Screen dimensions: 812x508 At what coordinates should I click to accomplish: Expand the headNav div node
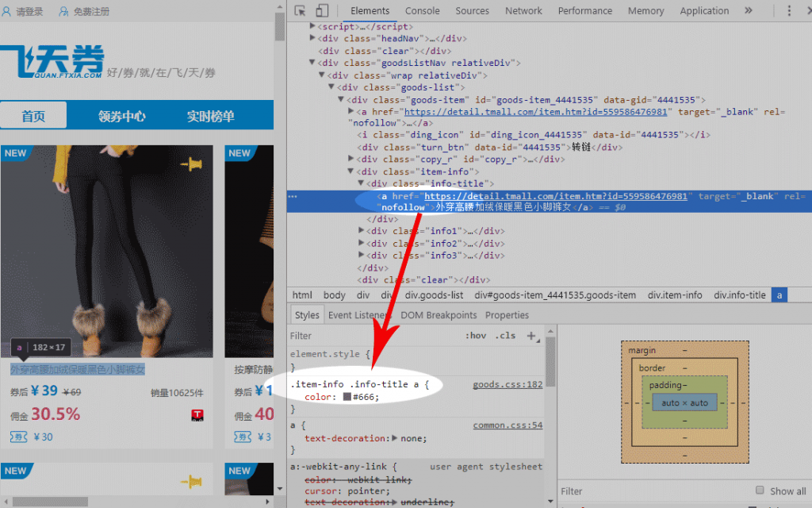tap(313, 38)
